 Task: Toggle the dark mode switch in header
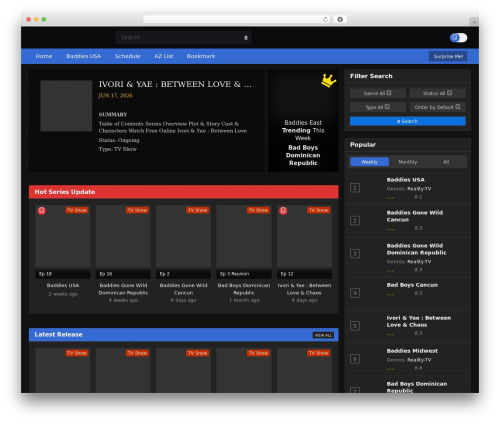pyautogui.click(x=458, y=38)
